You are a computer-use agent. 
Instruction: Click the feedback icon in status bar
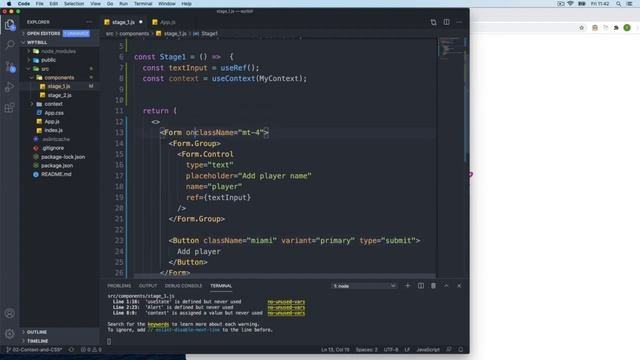pyautogui.click(x=449, y=350)
